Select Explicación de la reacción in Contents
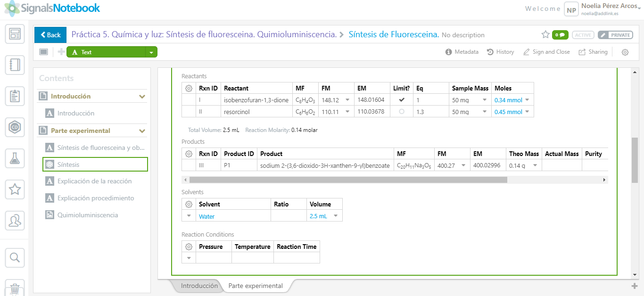The height and width of the screenshot is (296, 644). 94,181
